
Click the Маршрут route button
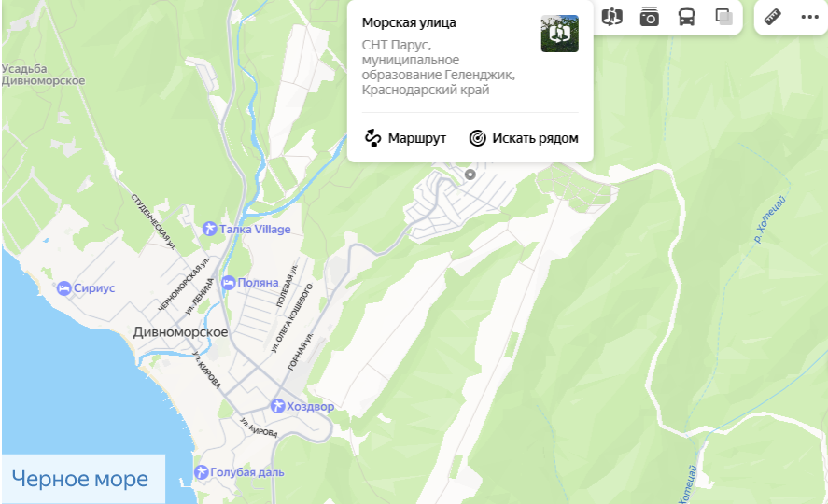tap(405, 138)
